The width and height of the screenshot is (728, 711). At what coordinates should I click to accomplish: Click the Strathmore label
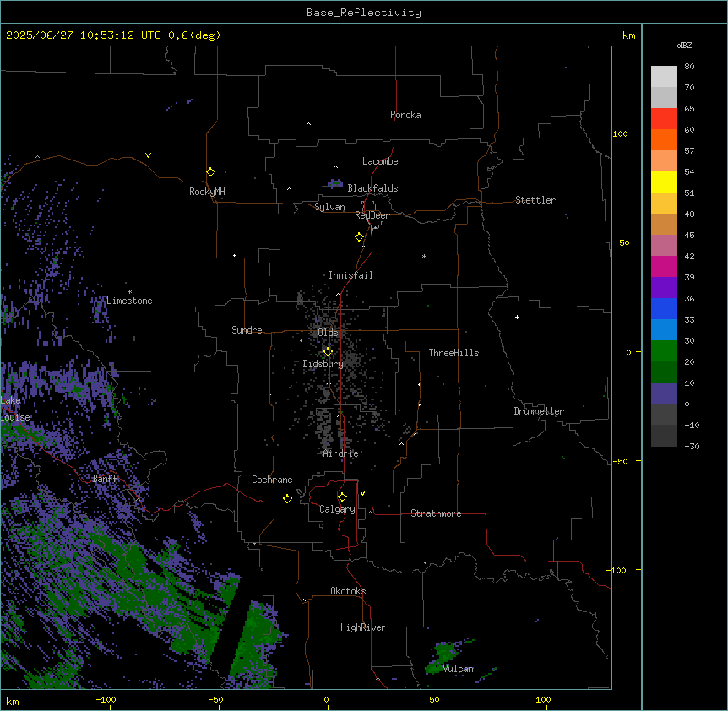pos(436,513)
